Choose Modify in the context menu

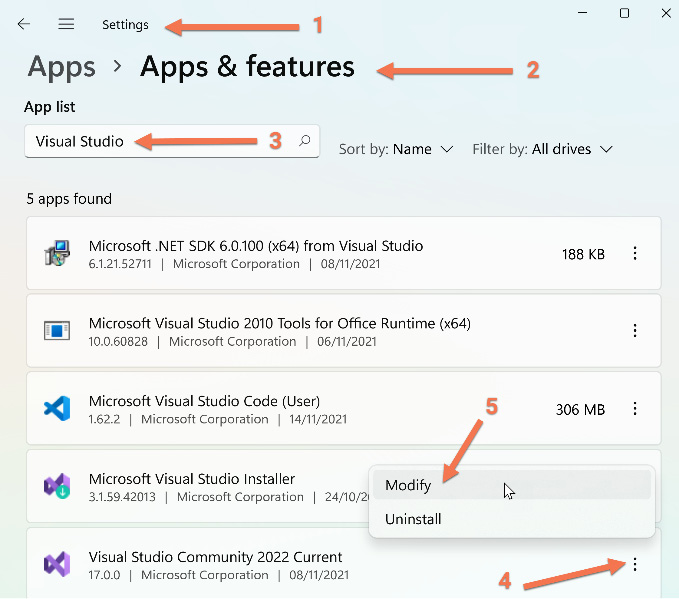tap(512, 485)
